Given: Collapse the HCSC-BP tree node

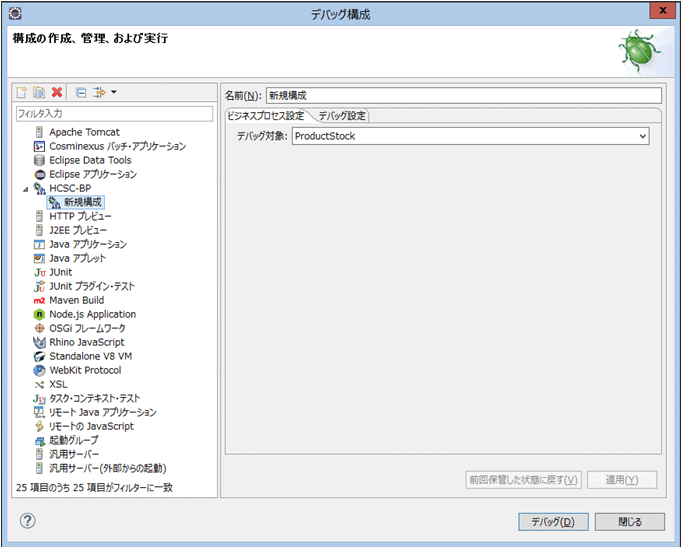Looking at the screenshot, I should (26, 189).
